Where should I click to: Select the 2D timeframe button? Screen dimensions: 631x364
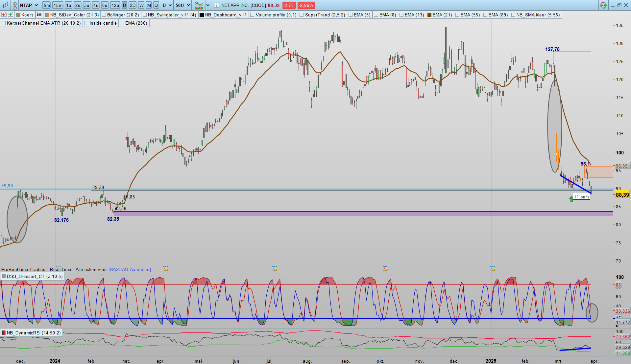coord(133,5)
